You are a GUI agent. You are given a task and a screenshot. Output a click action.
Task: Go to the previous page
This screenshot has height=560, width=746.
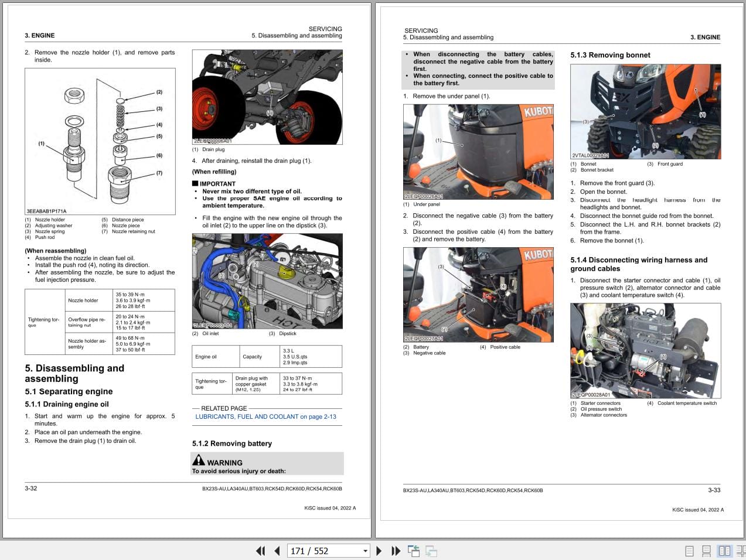276,551
